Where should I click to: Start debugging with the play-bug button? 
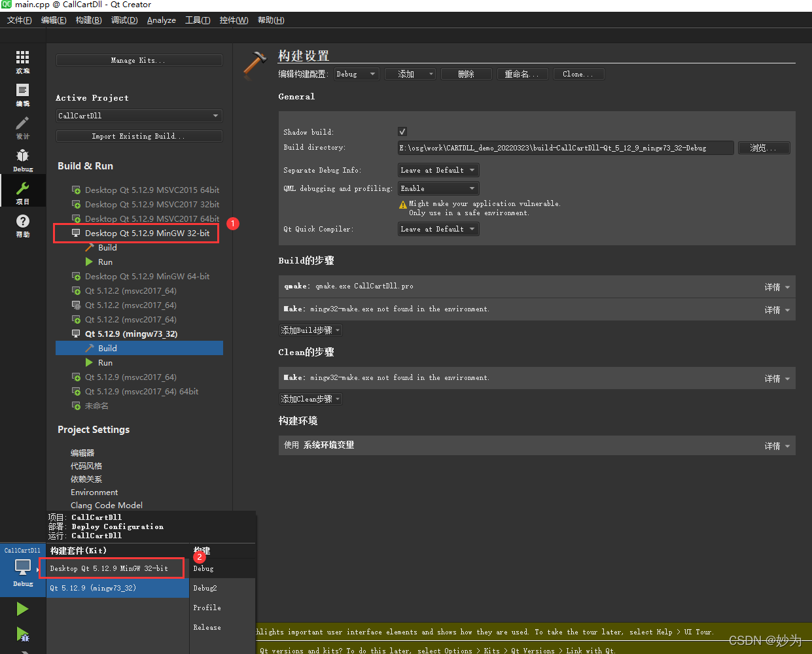click(x=22, y=634)
